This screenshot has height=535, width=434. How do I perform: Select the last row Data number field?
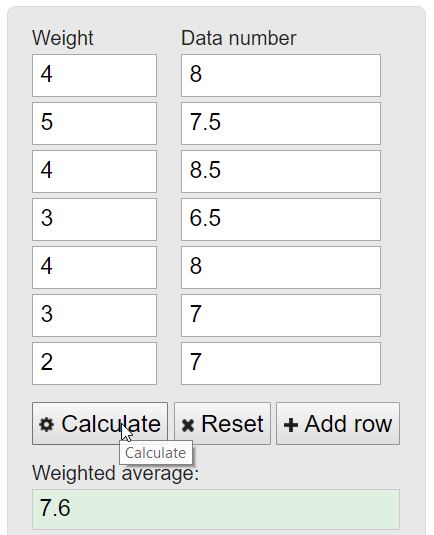point(281,363)
